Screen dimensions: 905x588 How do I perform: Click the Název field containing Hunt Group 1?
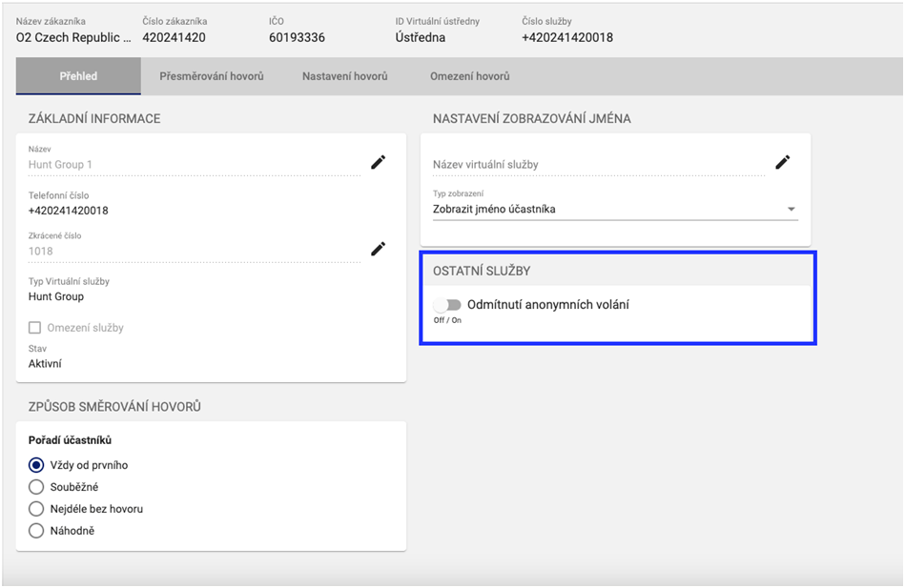pos(191,164)
